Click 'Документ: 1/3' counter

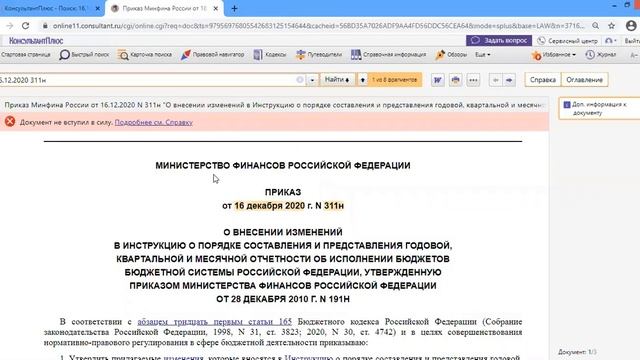[x=577, y=352]
